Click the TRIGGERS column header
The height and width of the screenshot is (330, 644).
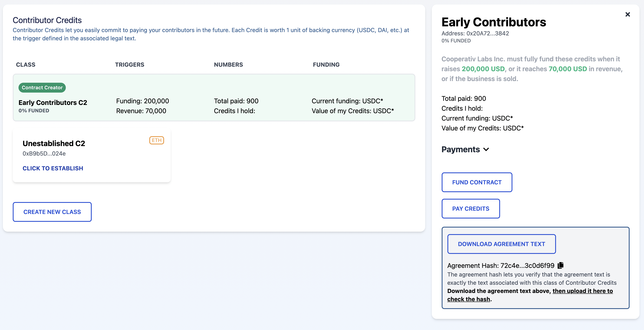pos(130,65)
